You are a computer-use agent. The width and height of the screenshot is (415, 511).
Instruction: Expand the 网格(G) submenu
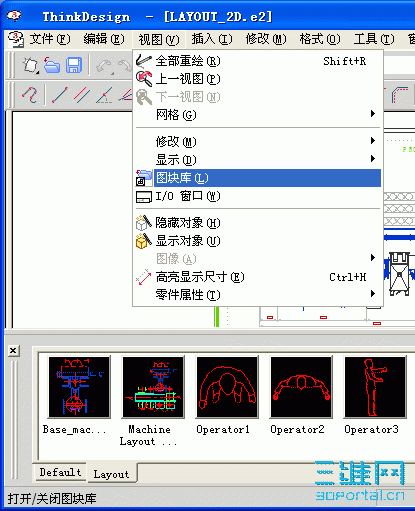(x=258, y=115)
